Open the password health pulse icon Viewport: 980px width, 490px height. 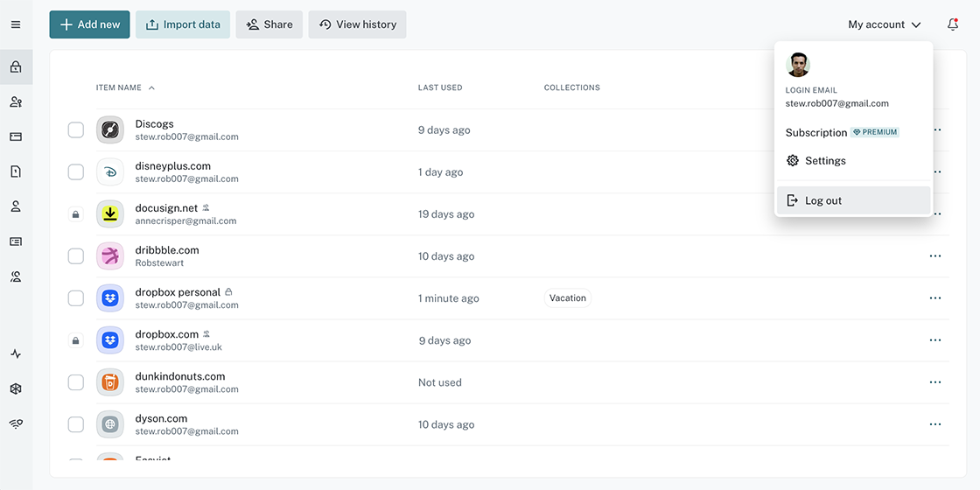pos(16,353)
